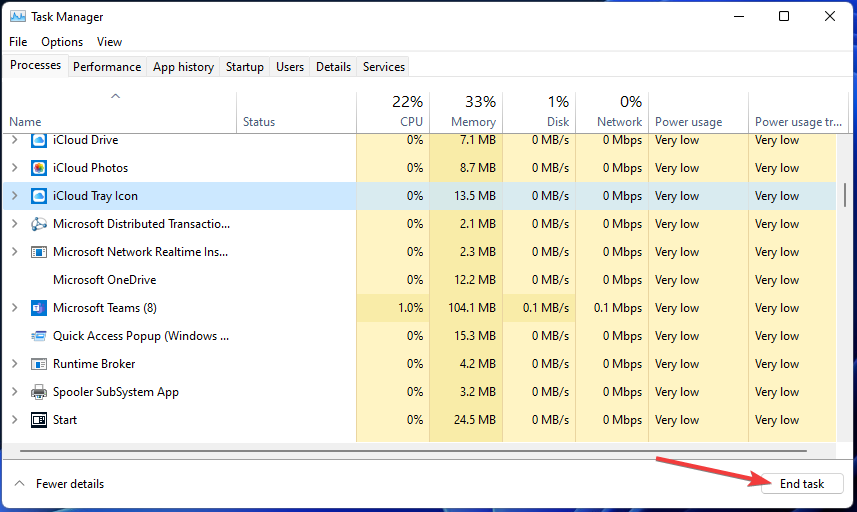This screenshot has width=857, height=512.
Task: Click the horizontal scrollbar track
Action: coord(413,451)
